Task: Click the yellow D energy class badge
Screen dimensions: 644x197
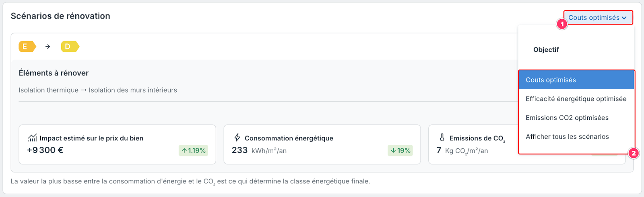Action: (x=70, y=47)
